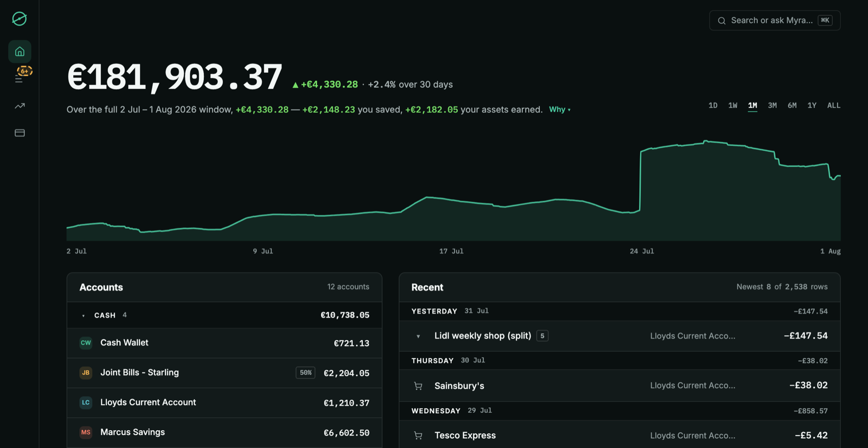
Task: Click the Recent panel heading
Action: (x=427, y=287)
